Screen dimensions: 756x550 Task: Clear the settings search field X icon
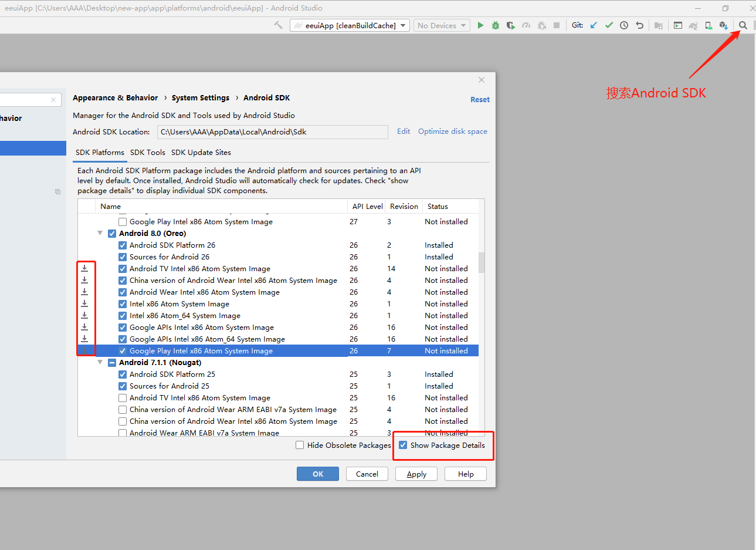click(53, 100)
